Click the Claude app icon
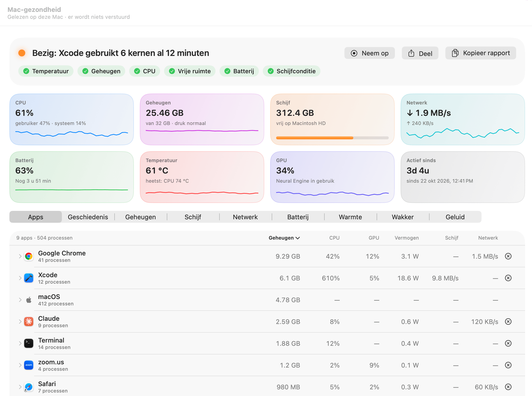This screenshot has height=396, width=532. [x=29, y=322]
